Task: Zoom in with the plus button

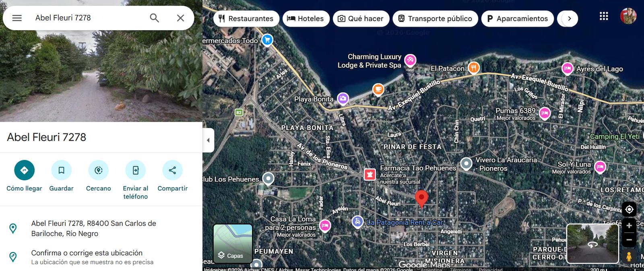Action: (629, 226)
